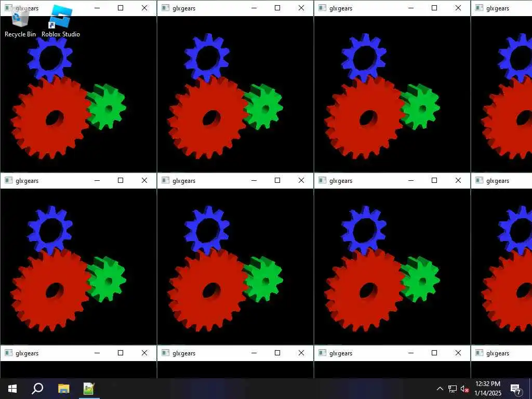The image size is (532, 399).
Task: Minimize the top-row first glxgears window
Action: (97, 8)
